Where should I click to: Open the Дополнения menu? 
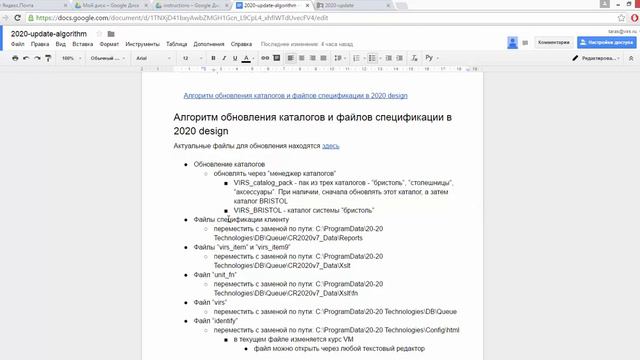(x=209, y=44)
